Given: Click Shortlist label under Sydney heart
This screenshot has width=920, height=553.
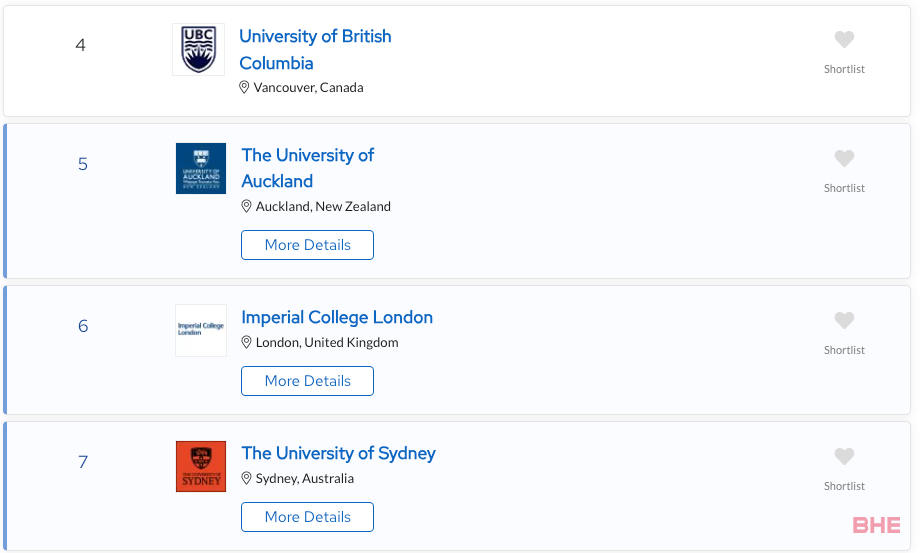Looking at the screenshot, I should (x=844, y=486).
